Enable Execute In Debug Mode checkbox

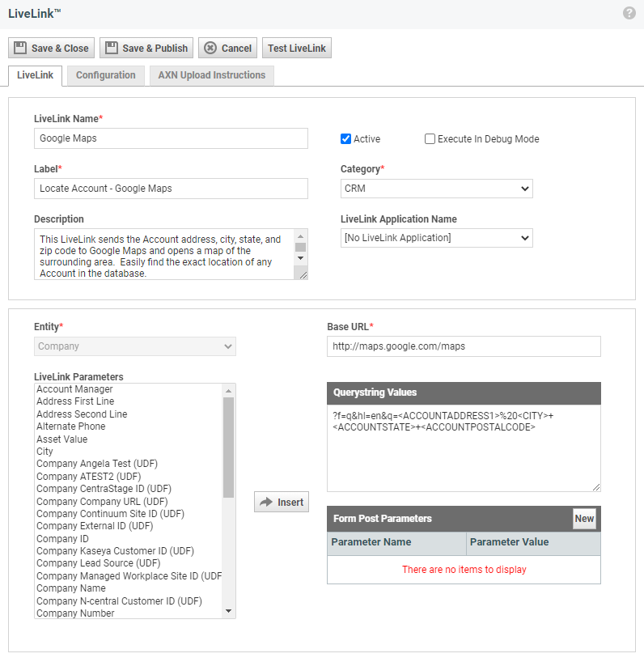point(430,139)
